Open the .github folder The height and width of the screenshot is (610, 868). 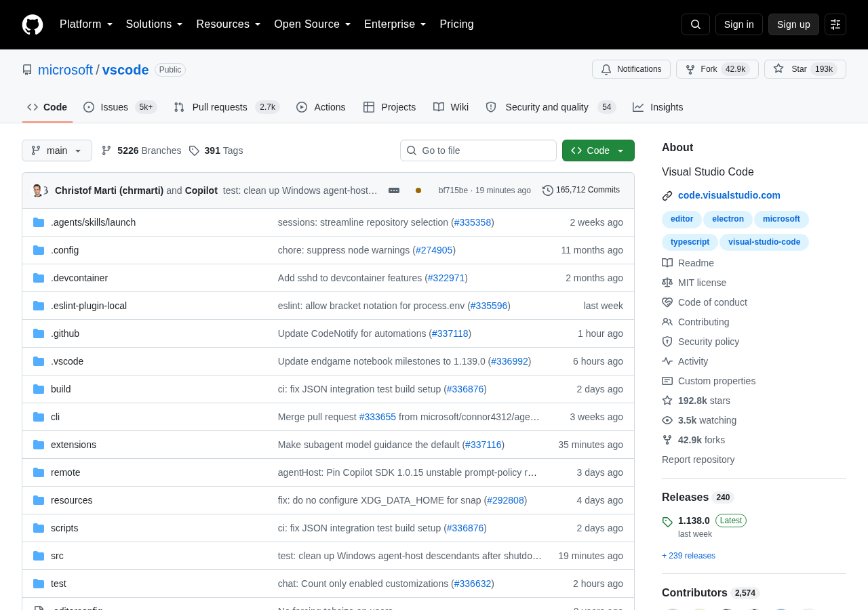(x=65, y=333)
